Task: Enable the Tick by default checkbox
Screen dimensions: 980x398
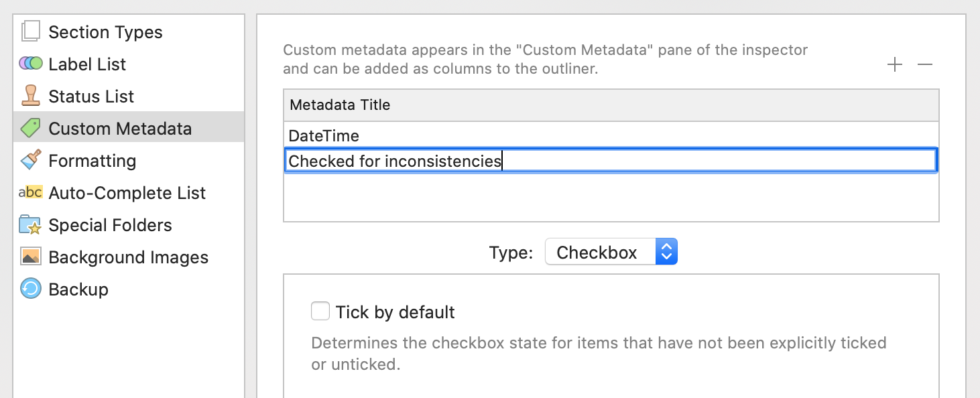Action: pos(320,312)
